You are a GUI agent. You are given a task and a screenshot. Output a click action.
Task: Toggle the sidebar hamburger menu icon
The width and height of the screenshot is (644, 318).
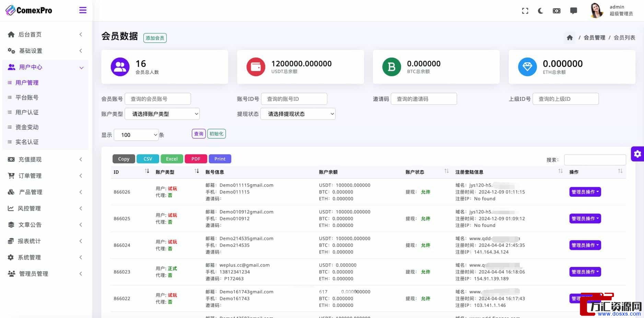coord(83,10)
